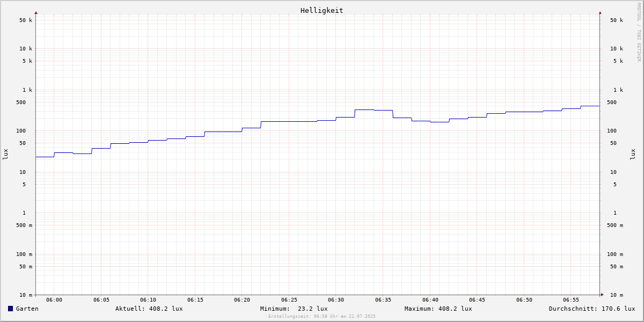Click the red arrow atop the right axis

pos(600,12)
